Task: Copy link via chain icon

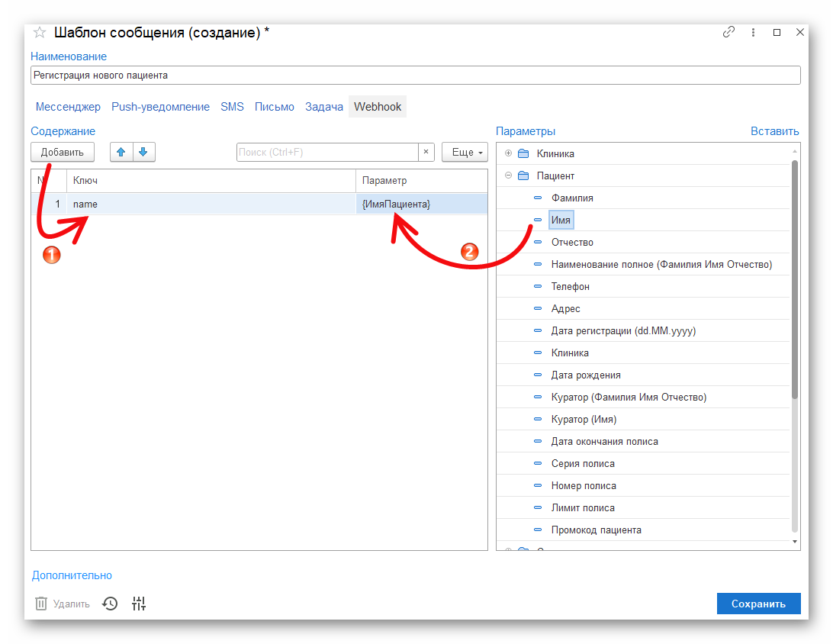Action: (x=729, y=33)
